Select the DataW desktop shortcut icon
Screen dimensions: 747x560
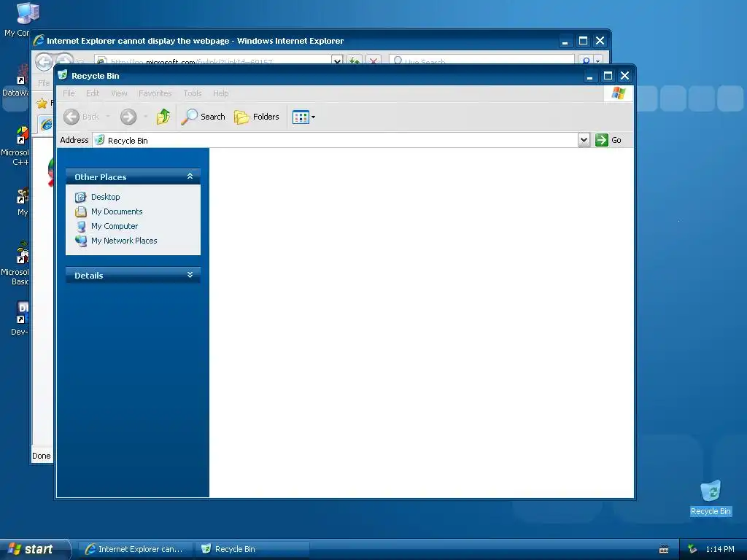coord(22,75)
